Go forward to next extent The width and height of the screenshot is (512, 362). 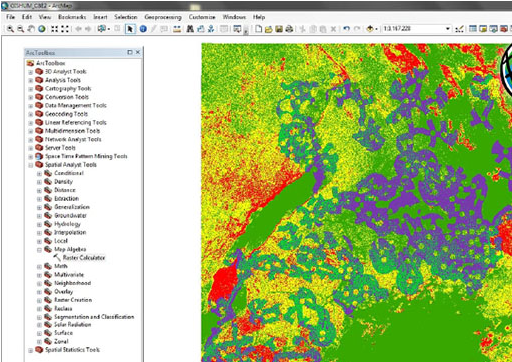coord(88,29)
